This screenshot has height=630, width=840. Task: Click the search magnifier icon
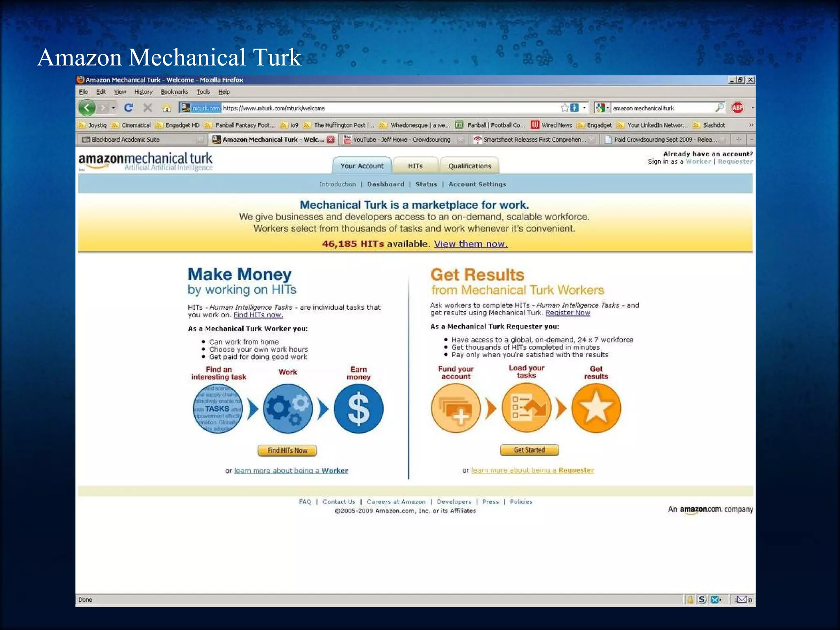coord(719,107)
